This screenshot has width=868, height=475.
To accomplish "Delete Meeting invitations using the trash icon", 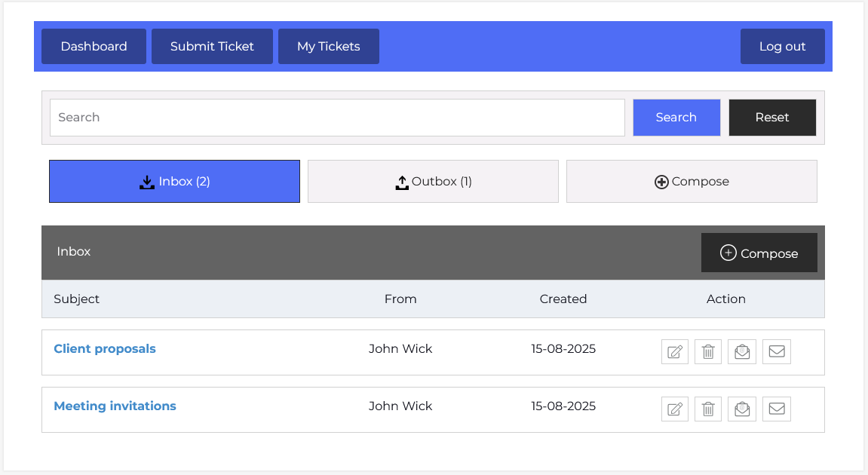I will coord(708,409).
